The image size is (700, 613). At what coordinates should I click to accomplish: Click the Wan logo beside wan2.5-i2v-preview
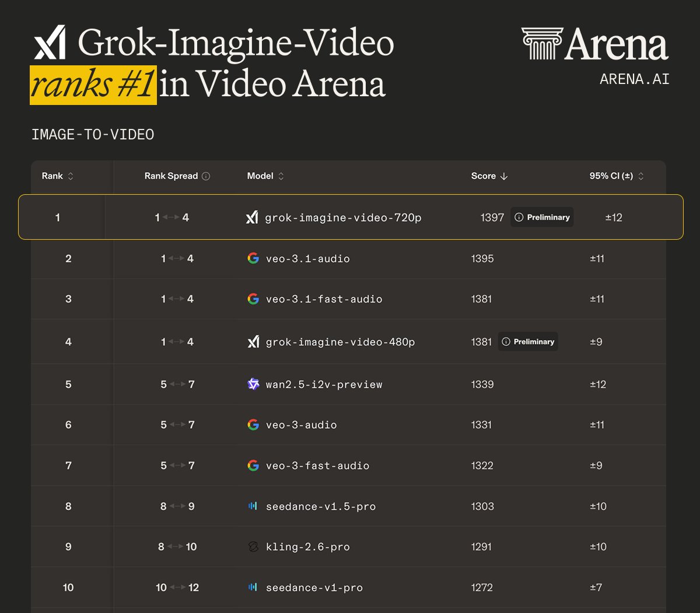pos(253,384)
